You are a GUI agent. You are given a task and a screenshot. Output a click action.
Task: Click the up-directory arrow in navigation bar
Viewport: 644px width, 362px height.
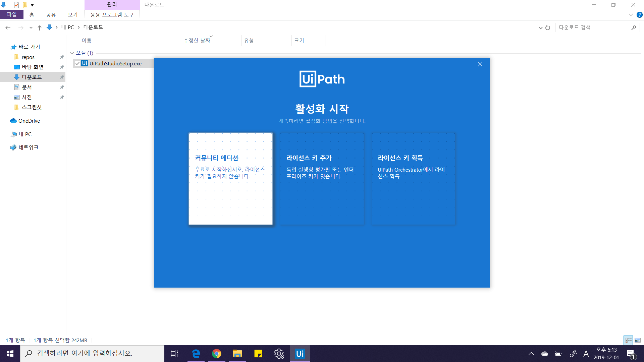click(x=40, y=28)
